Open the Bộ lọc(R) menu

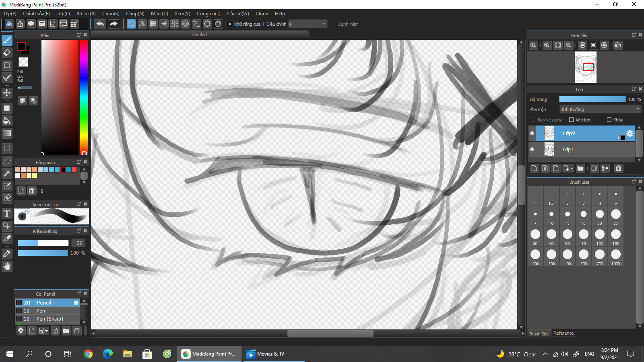point(86,14)
